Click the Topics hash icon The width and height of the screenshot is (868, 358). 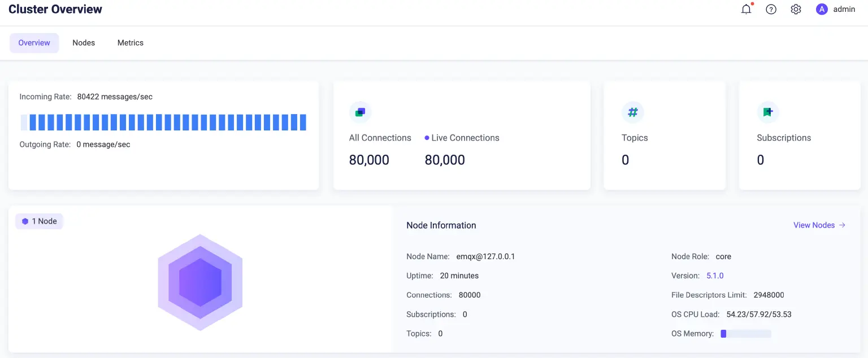633,112
